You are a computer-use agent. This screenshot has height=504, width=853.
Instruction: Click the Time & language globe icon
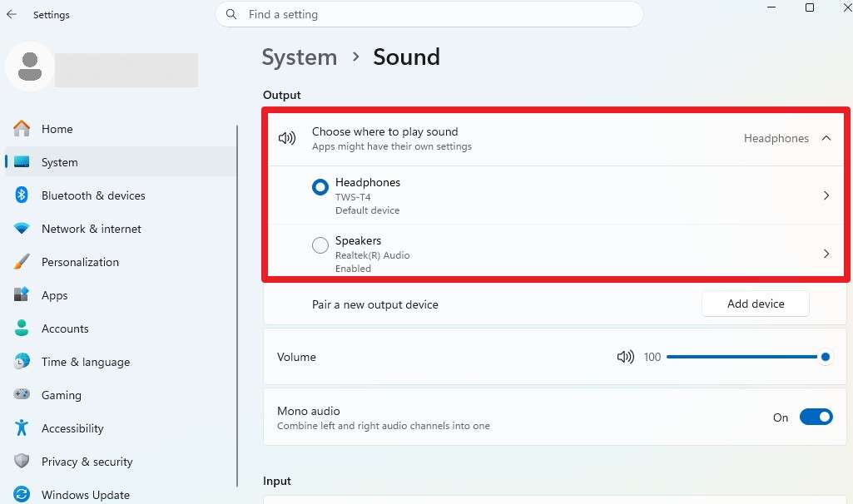[x=22, y=361]
